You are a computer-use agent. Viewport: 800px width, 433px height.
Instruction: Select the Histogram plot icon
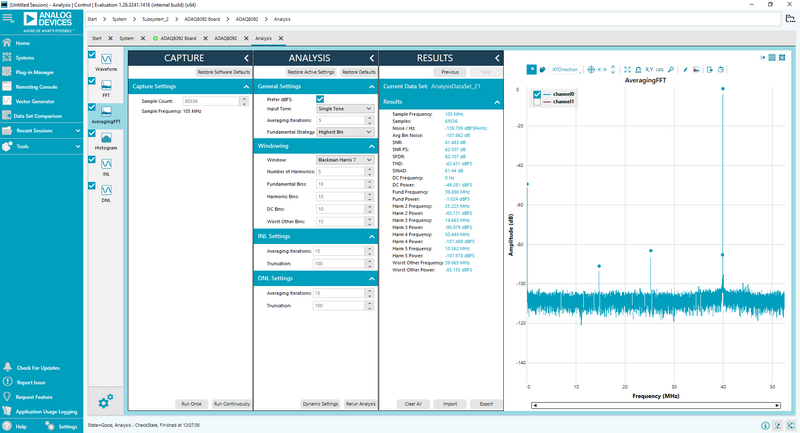[107, 137]
